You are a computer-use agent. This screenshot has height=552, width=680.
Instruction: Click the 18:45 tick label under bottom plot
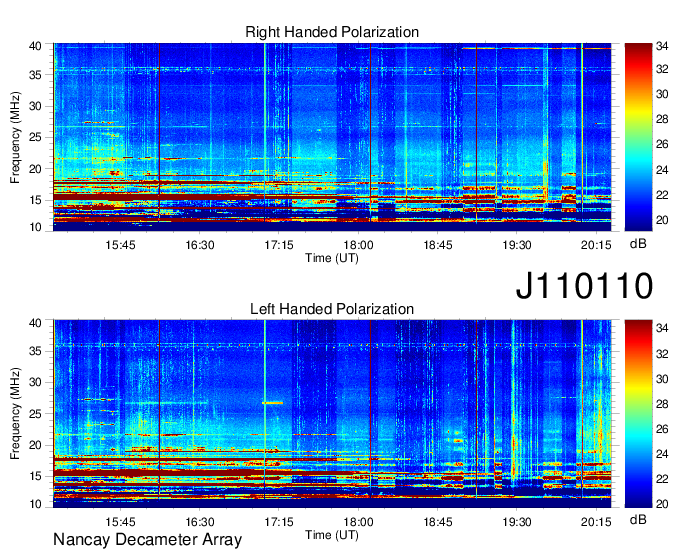438,522
